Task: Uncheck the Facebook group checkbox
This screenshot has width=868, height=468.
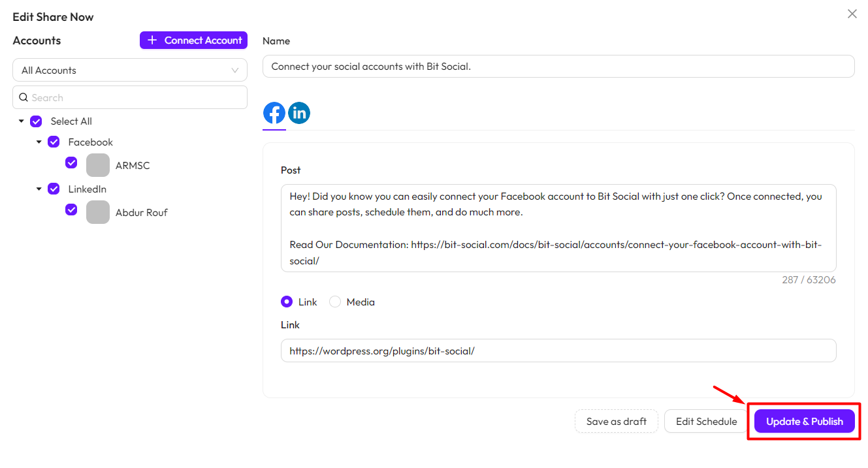Action: (54, 142)
